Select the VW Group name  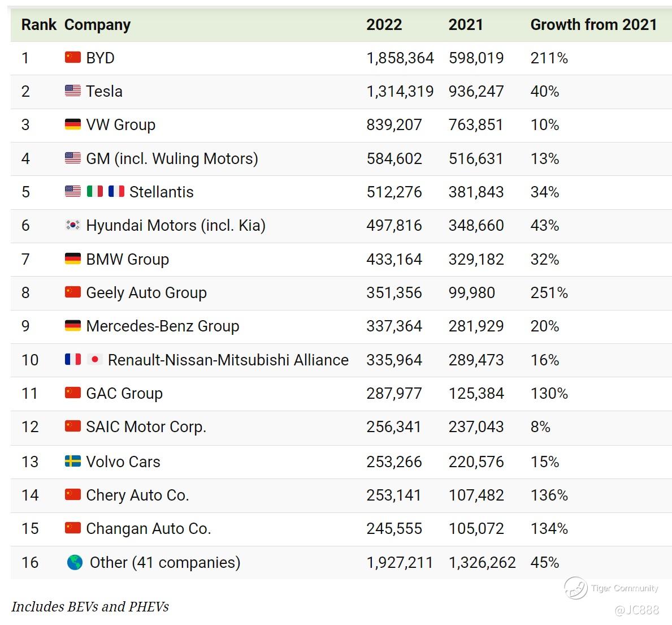121,125
